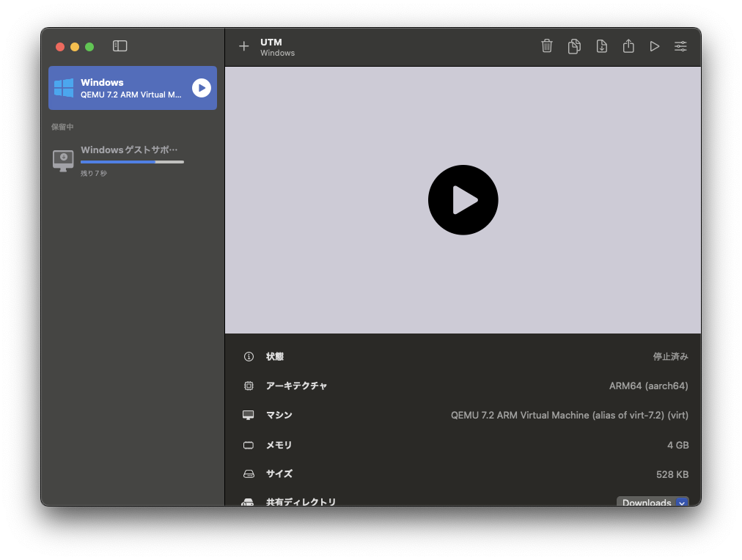Click the download progress bar
This screenshot has height=560, width=742.
coord(132,162)
